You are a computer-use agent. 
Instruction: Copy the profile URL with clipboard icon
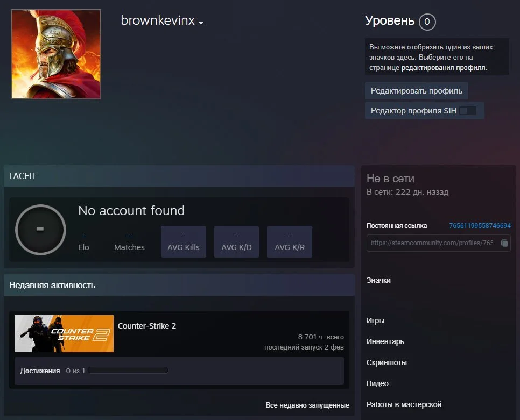click(x=504, y=243)
